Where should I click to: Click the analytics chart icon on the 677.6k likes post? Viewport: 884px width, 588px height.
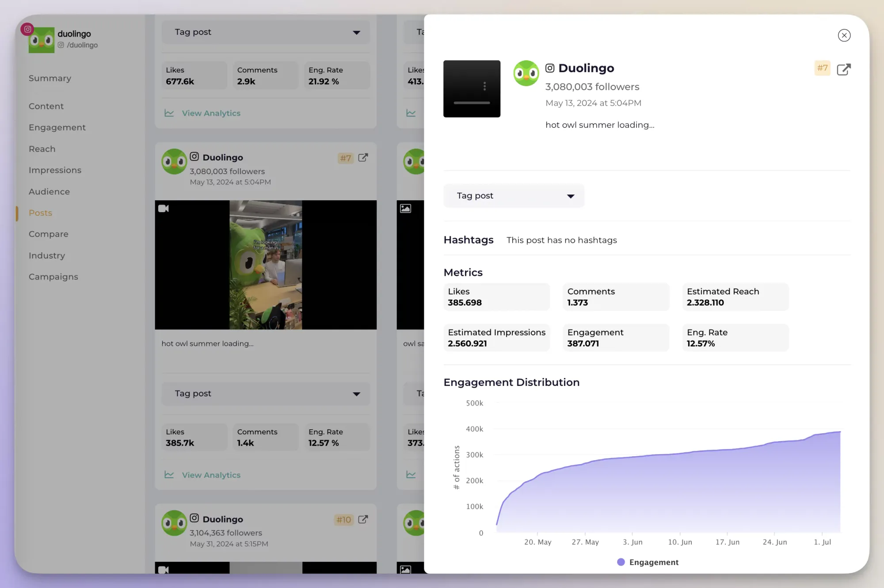point(169,113)
